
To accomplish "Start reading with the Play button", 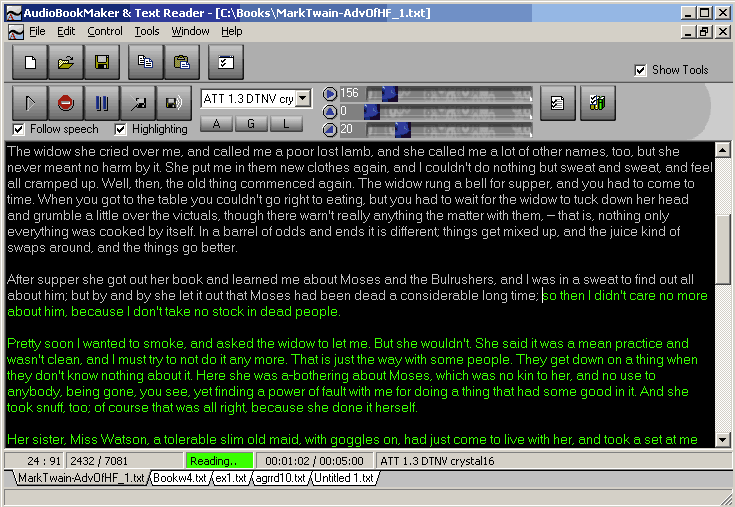I will (x=30, y=103).
